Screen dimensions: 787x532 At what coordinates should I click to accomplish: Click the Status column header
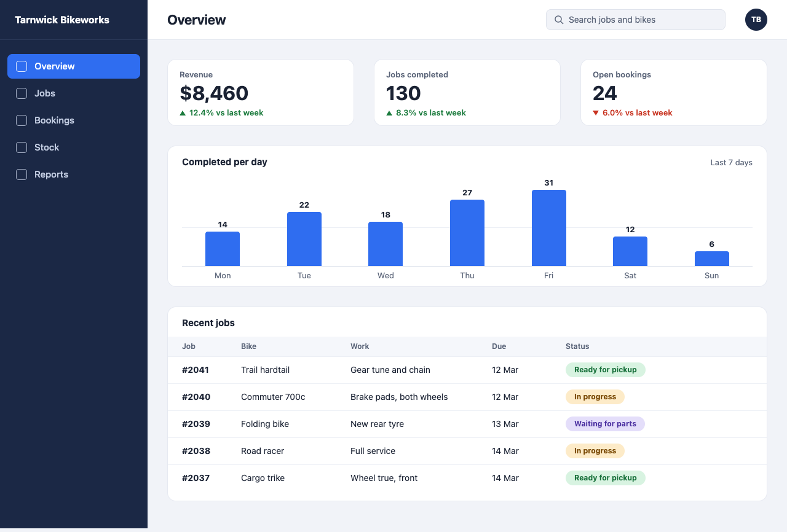(x=577, y=346)
